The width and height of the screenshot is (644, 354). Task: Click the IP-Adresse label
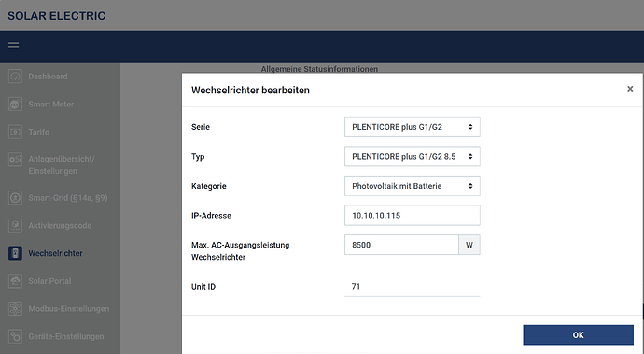(x=211, y=216)
